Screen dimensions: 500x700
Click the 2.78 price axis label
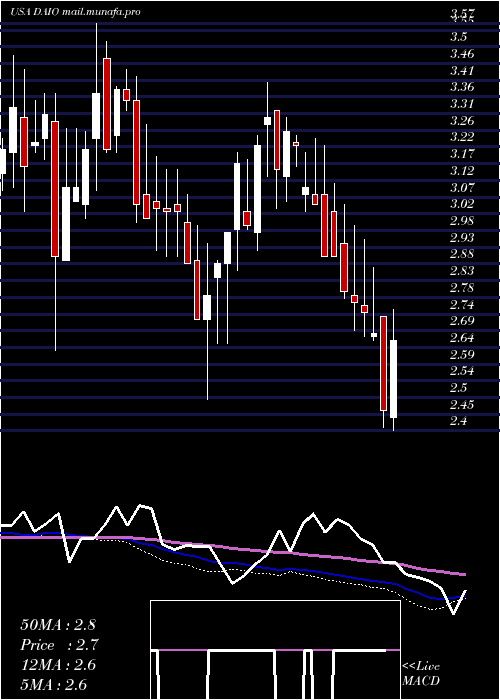pos(462,287)
